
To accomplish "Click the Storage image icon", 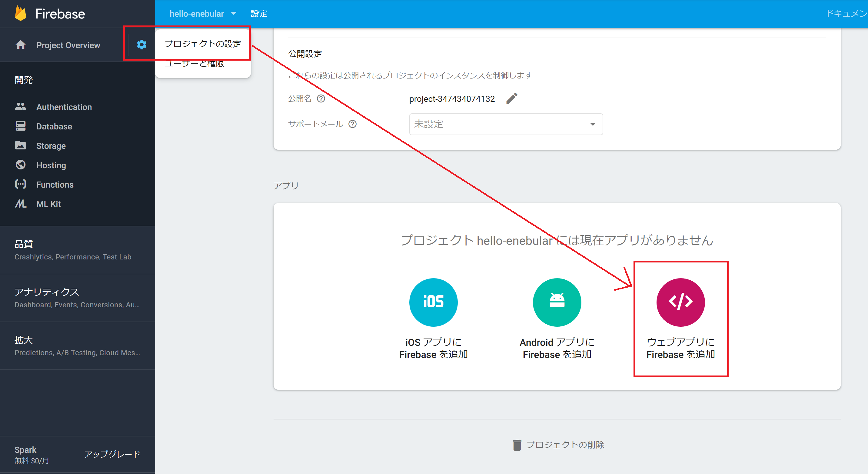I will click(x=21, y=145).
